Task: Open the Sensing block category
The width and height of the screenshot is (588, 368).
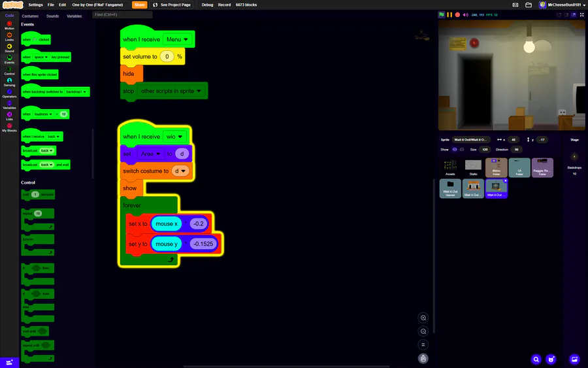Action: pos(9,82)
